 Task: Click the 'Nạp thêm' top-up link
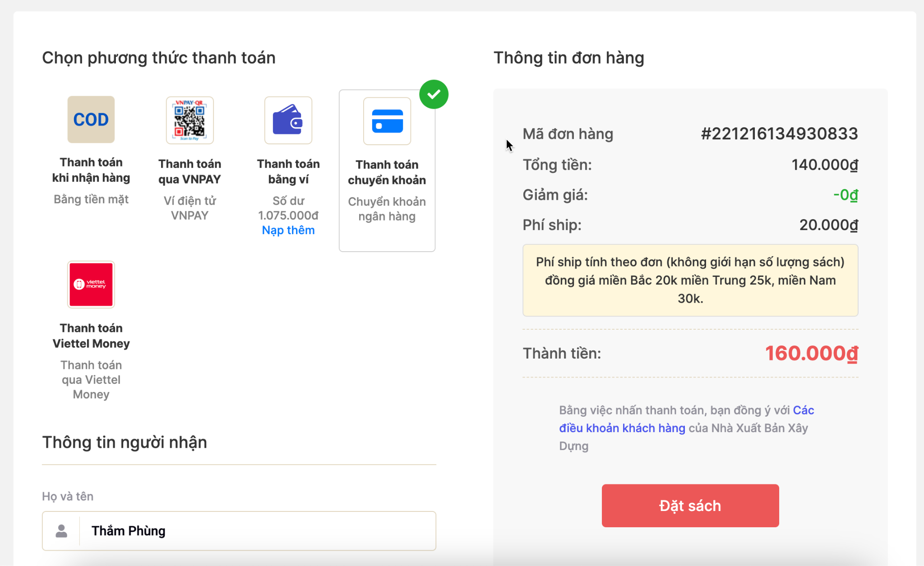(x=288, y=230)
